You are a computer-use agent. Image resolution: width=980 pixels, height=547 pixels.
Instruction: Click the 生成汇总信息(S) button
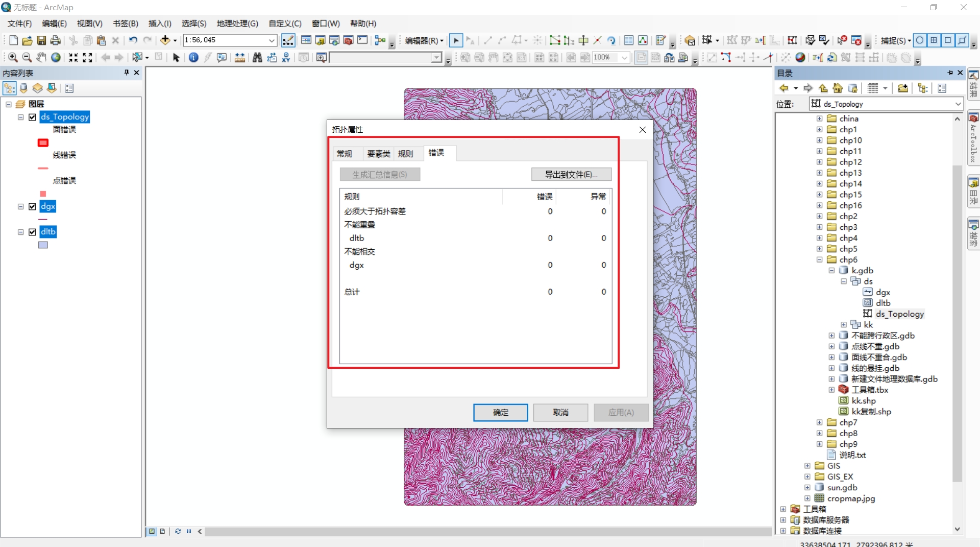pos(380,174)
